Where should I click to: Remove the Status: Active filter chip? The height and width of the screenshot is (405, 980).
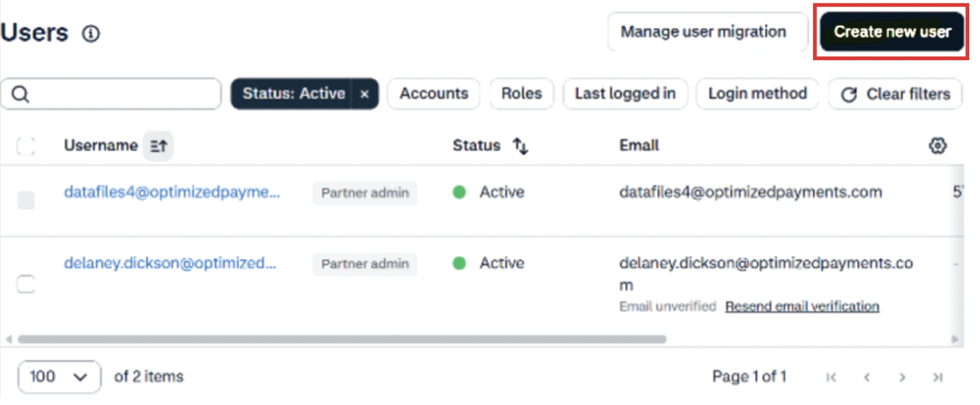(364, 94)
